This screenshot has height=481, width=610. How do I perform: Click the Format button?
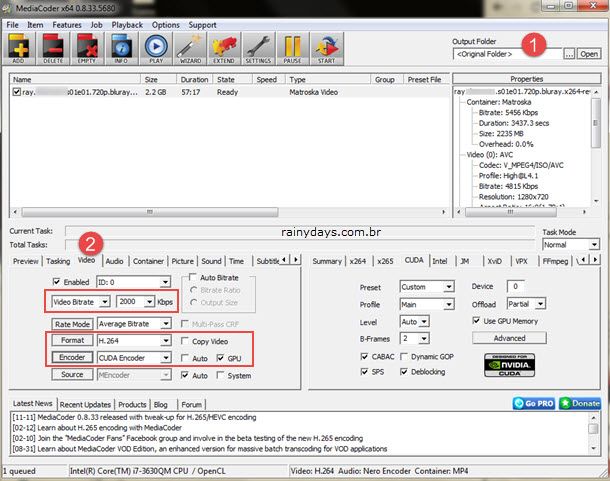point(72,341)
